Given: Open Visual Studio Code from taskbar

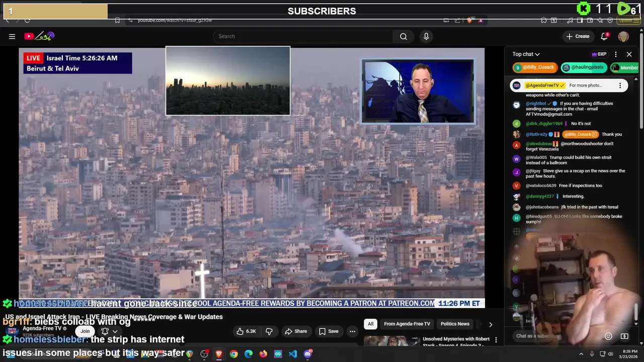Looking at the screenshot, I should pyautogui.click(x=293, y=354).
